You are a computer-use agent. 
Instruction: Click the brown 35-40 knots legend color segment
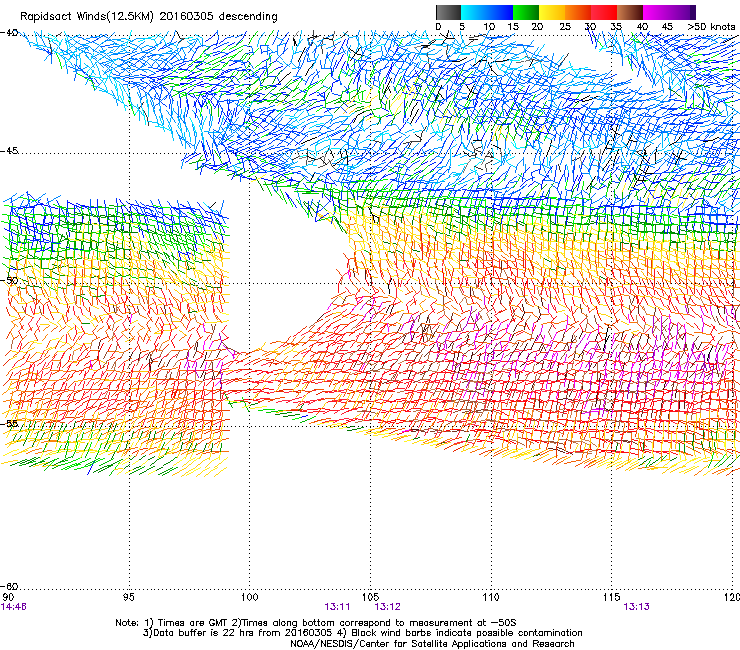[630, 12]
